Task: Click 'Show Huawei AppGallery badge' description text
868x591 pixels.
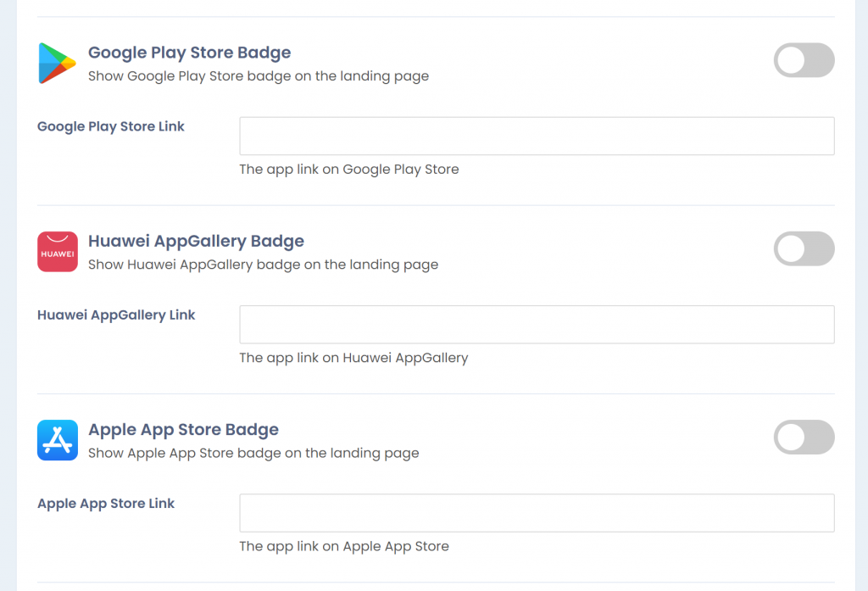Action: 263,265
